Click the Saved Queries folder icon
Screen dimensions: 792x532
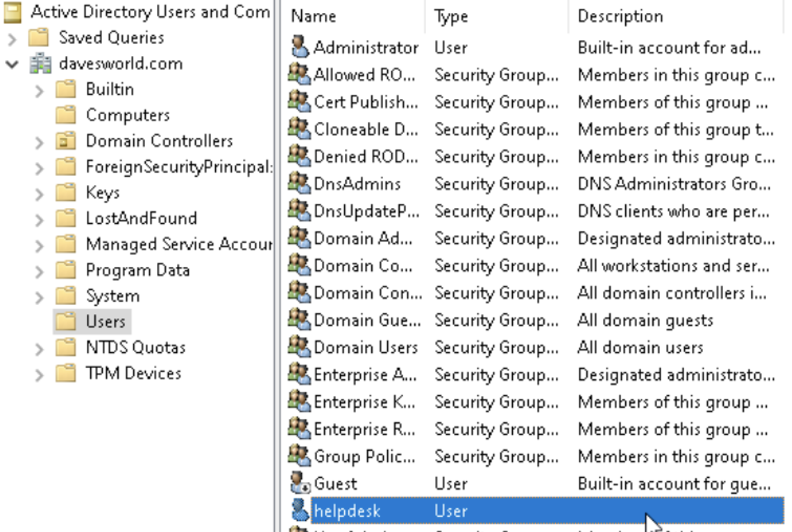[x=38, y=38]
